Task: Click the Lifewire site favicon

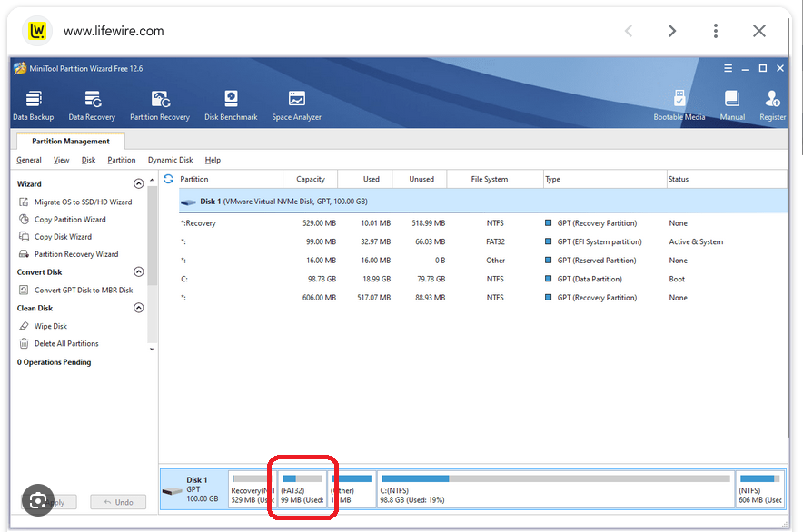Action: point(37,31)
